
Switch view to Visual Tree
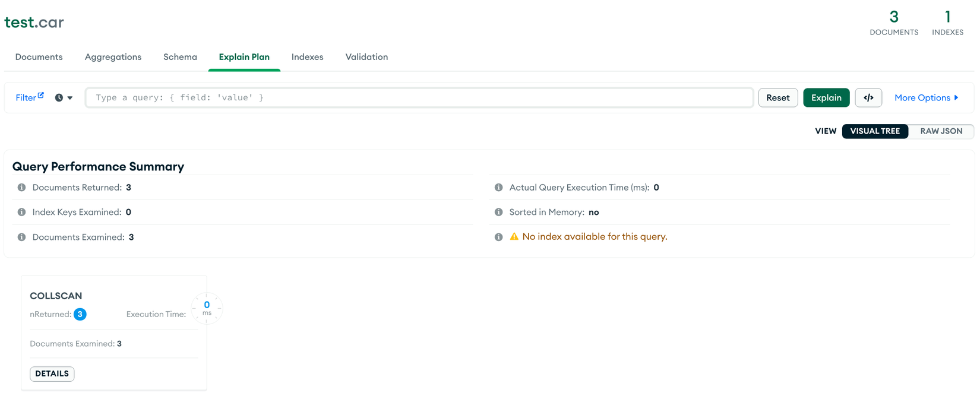(x=874, y=131)
